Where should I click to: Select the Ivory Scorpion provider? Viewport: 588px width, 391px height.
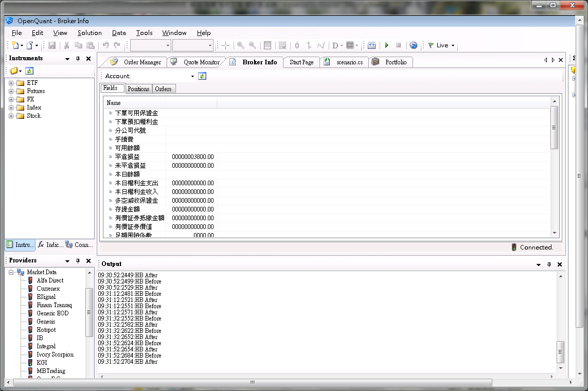[55, 354]
